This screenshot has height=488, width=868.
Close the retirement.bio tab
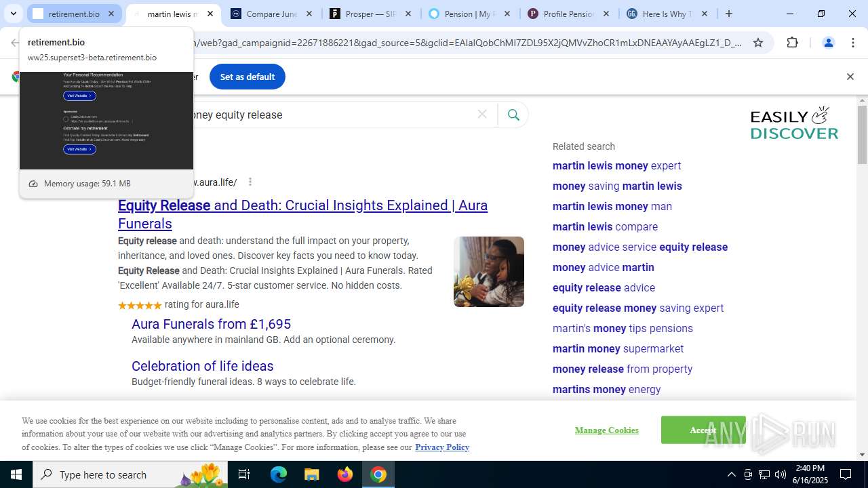click(111, 14)
